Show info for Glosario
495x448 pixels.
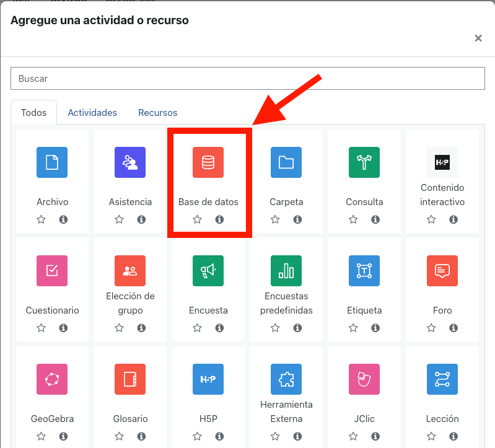point(141,436)
